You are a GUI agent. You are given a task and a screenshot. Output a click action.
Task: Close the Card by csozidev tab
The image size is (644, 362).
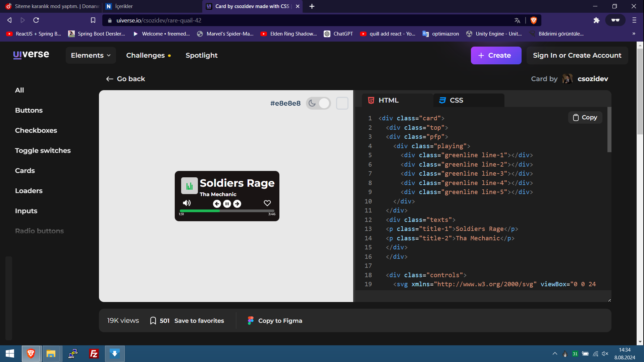(298, 6)
